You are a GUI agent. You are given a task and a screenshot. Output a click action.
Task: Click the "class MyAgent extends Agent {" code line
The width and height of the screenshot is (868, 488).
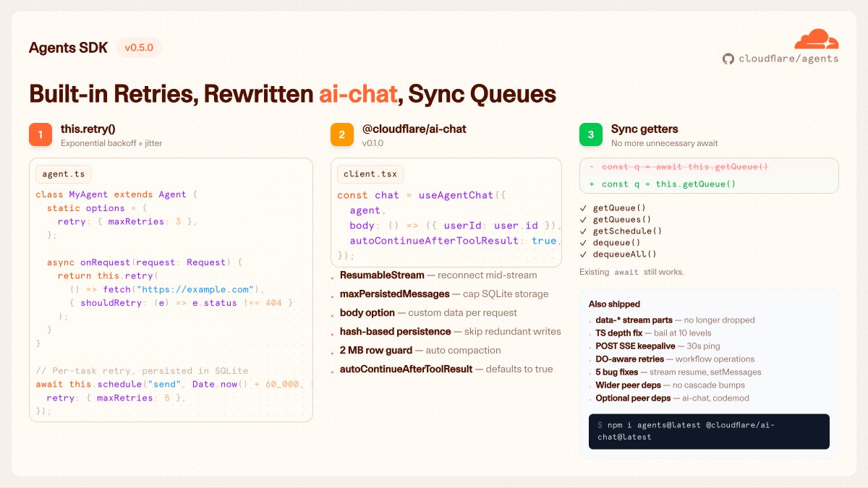click(116, 194)
